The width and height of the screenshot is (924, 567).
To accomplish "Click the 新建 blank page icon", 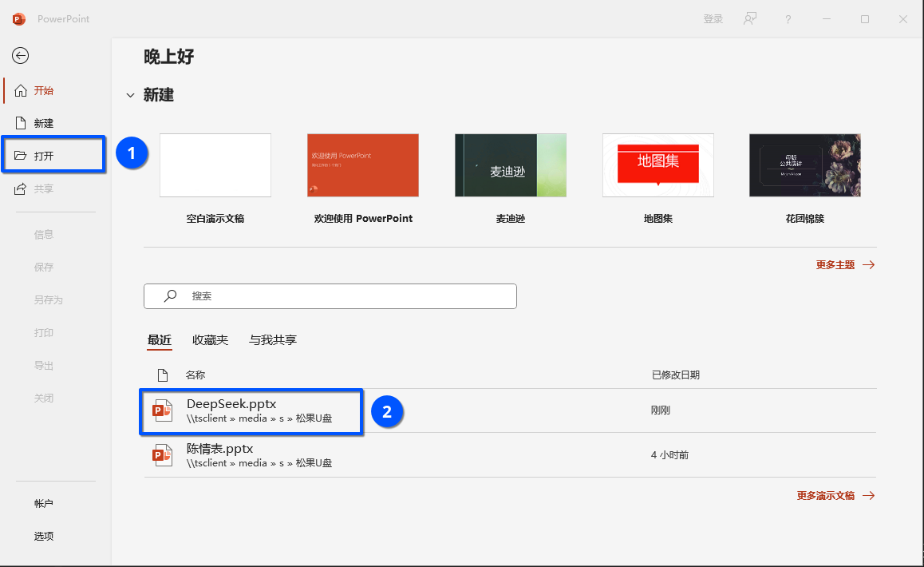I will (x=21, y=123).
